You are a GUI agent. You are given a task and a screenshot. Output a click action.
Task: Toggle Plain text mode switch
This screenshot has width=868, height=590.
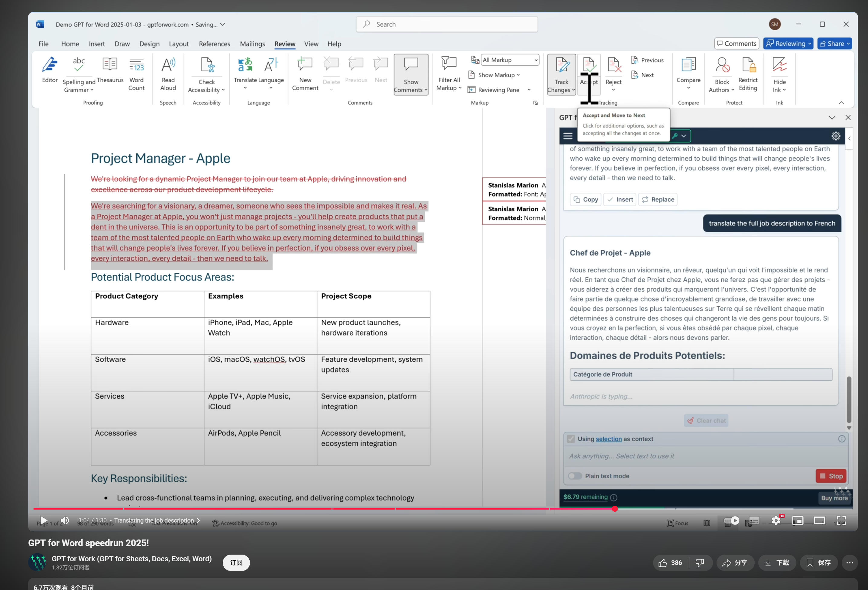pos(575,476)
